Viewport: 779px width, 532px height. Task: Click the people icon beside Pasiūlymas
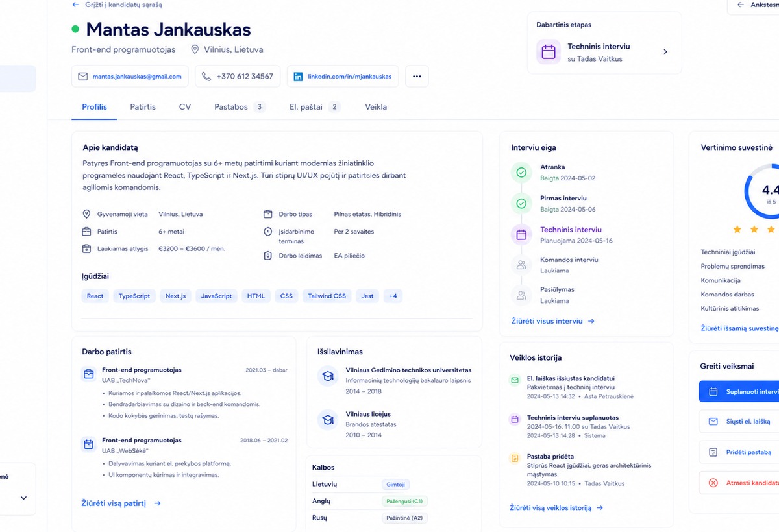pos(521,295)
